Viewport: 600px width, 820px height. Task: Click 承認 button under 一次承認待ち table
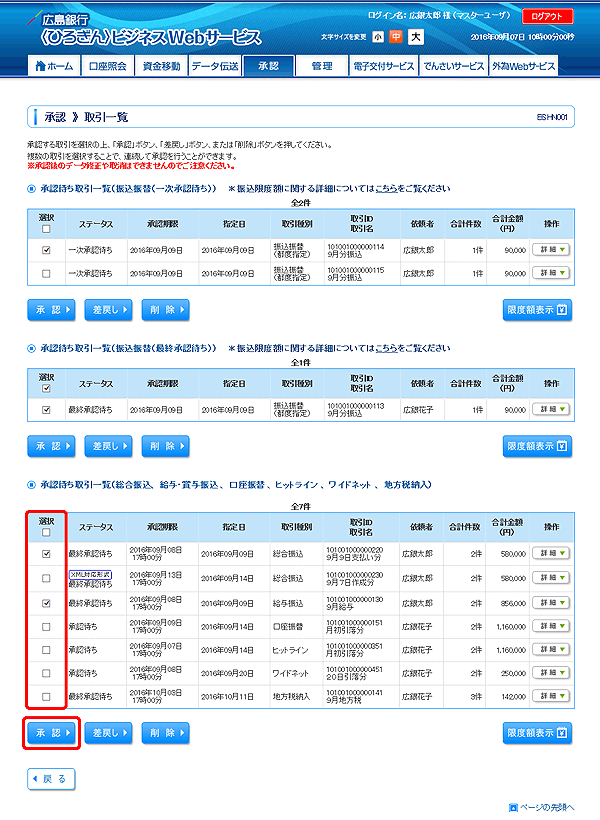point(51,310)
